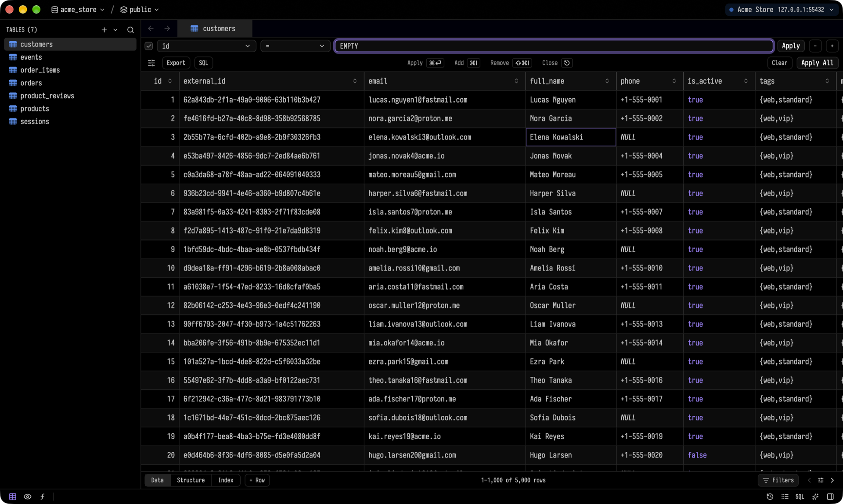
Task: Go forward with the right arrow
Action: (x=167, y=29)
